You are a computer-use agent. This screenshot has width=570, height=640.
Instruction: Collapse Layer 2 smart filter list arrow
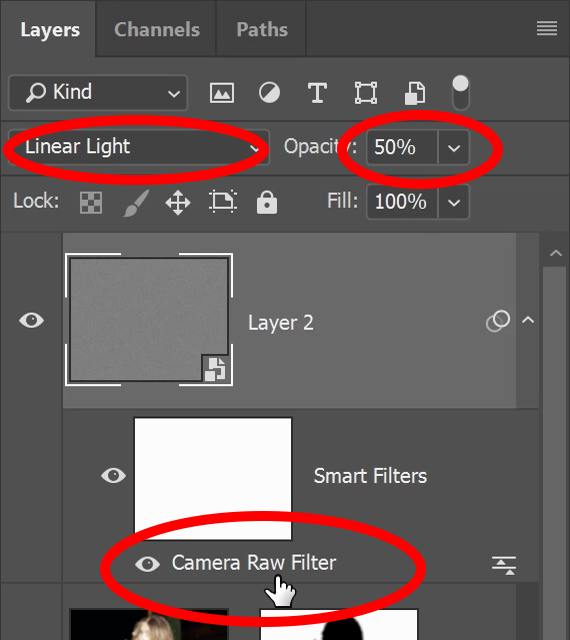pyautogui.click(x=528, y=320)
